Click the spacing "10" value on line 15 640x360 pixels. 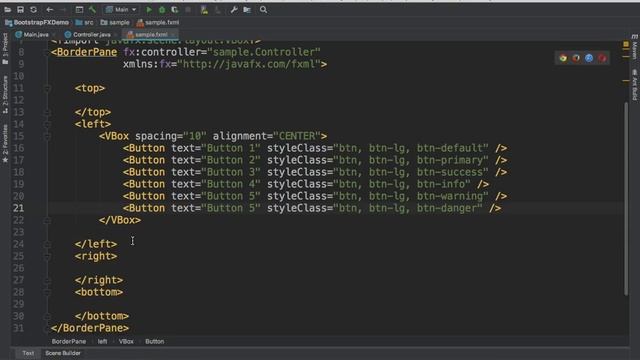[x=195, y=136]
